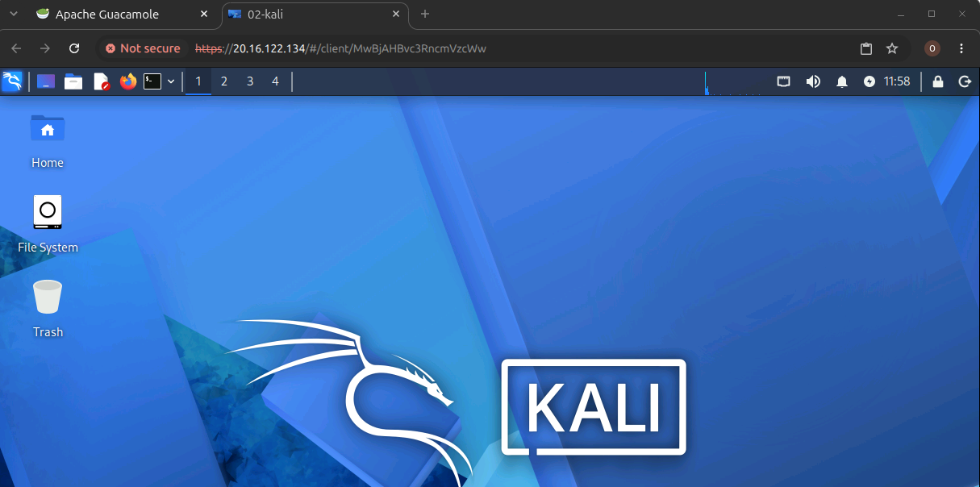Launch the text editor panel icon
The image size is (980, 487).
(101, 81)
